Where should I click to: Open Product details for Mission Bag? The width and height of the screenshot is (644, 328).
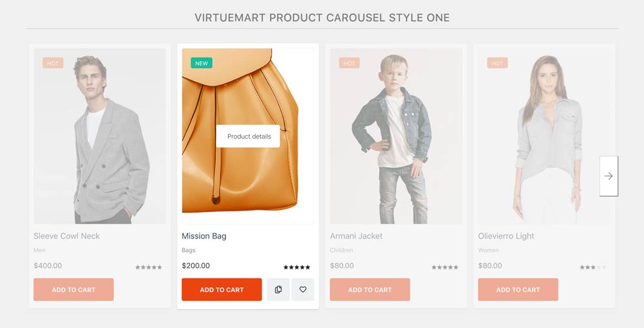pyautogui.click(x=249, y=136)
